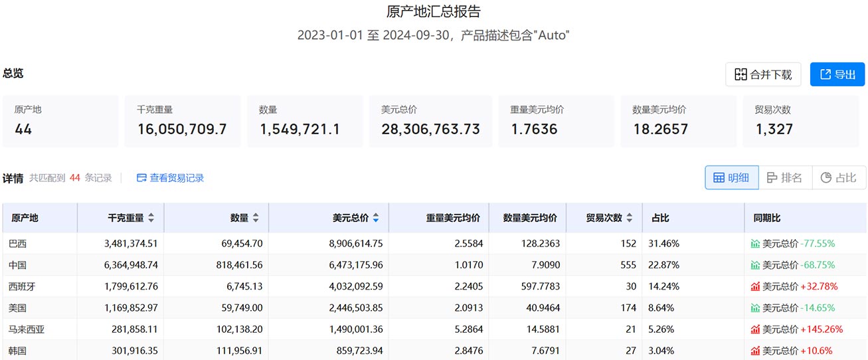Open 查看贸易记录 trade records link
The height and width of the screenshot is (360, 868).
click(x=170, y=178)
